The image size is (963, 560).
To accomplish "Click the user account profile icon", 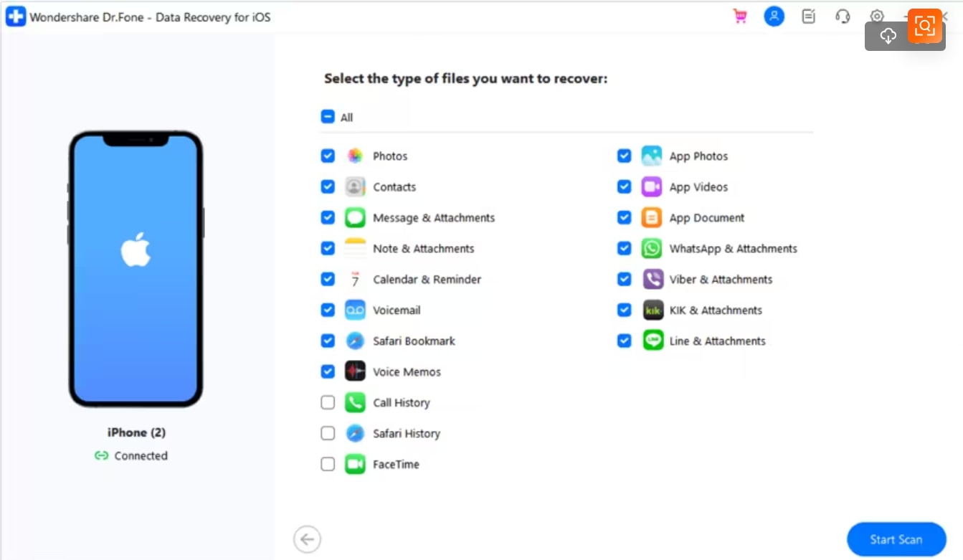I will [774, 16].
